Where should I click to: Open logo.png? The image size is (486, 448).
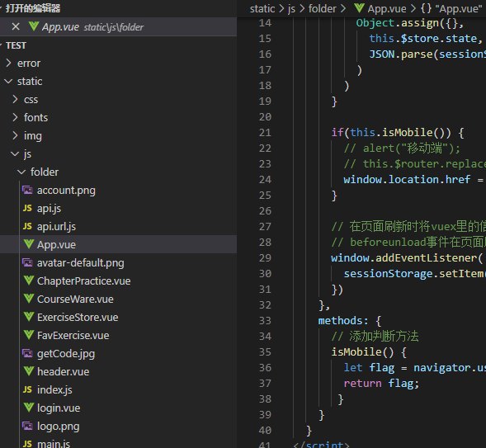pos(59,427)
